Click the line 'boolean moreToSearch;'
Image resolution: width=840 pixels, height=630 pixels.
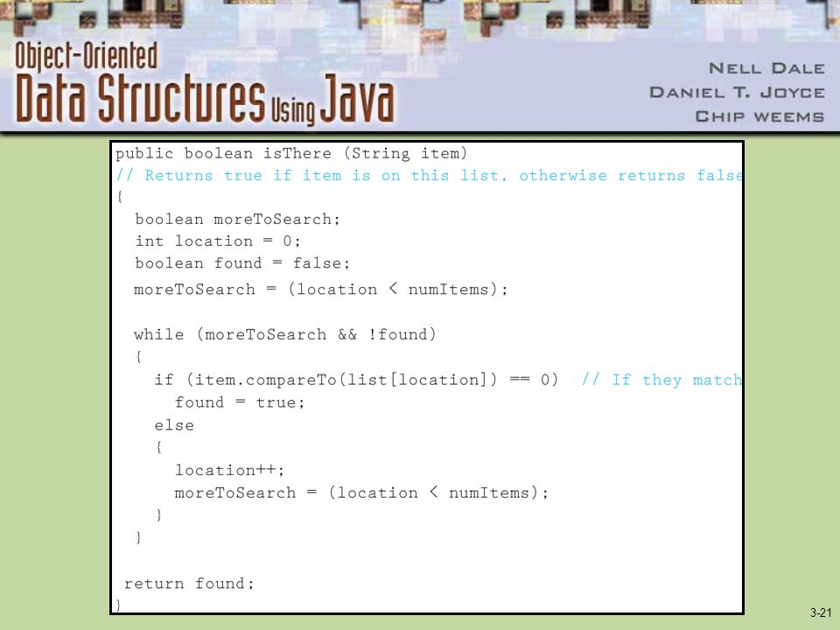[x=237, y=220]
